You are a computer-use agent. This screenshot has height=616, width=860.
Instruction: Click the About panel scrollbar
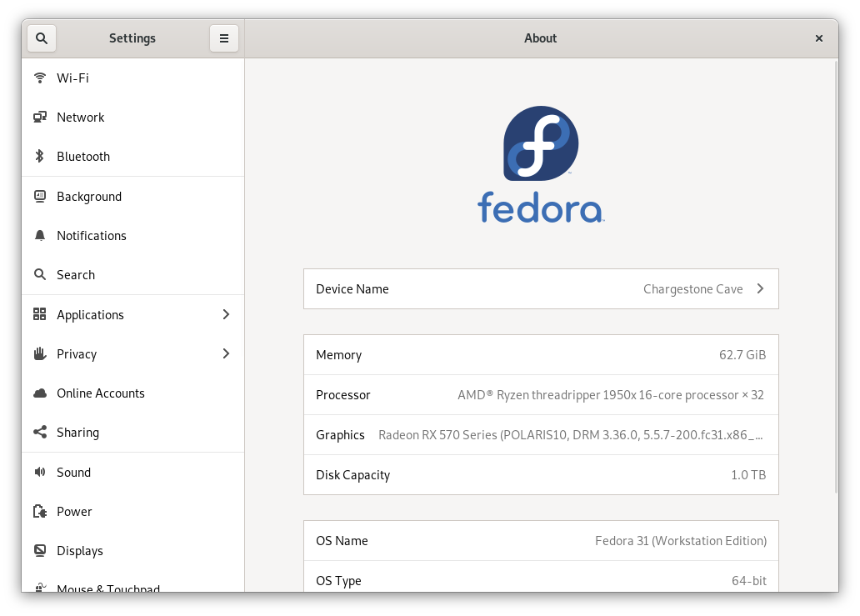pos(836,277)
